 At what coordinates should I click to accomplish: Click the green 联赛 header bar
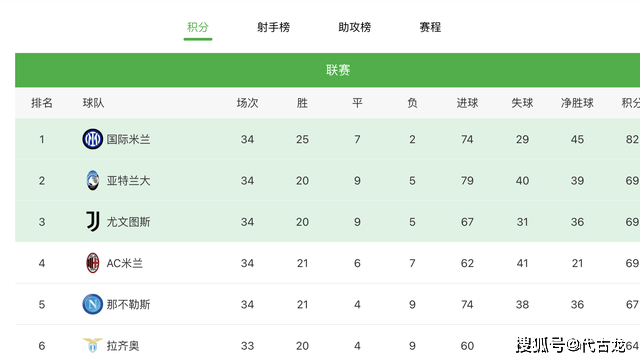coord(327,70)
